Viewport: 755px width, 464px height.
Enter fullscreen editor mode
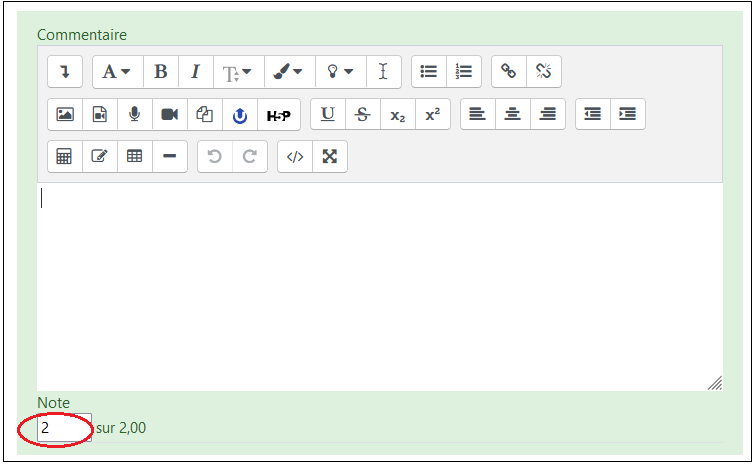pos(329,156)
